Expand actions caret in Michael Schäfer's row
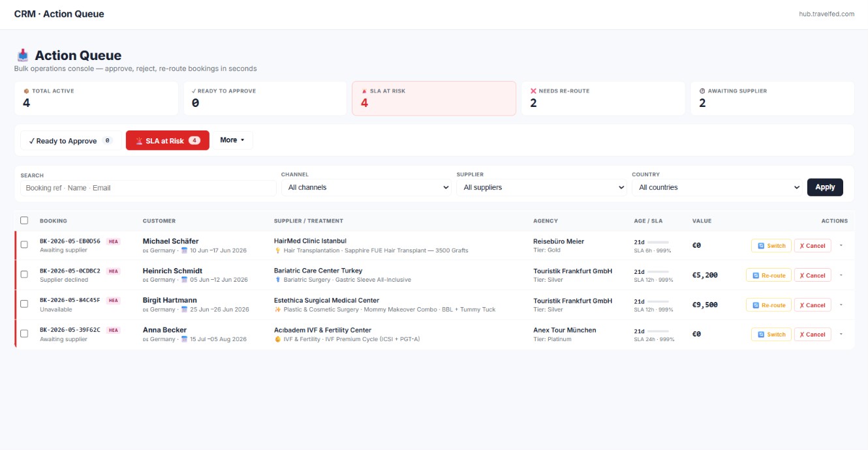 (841, 245)
